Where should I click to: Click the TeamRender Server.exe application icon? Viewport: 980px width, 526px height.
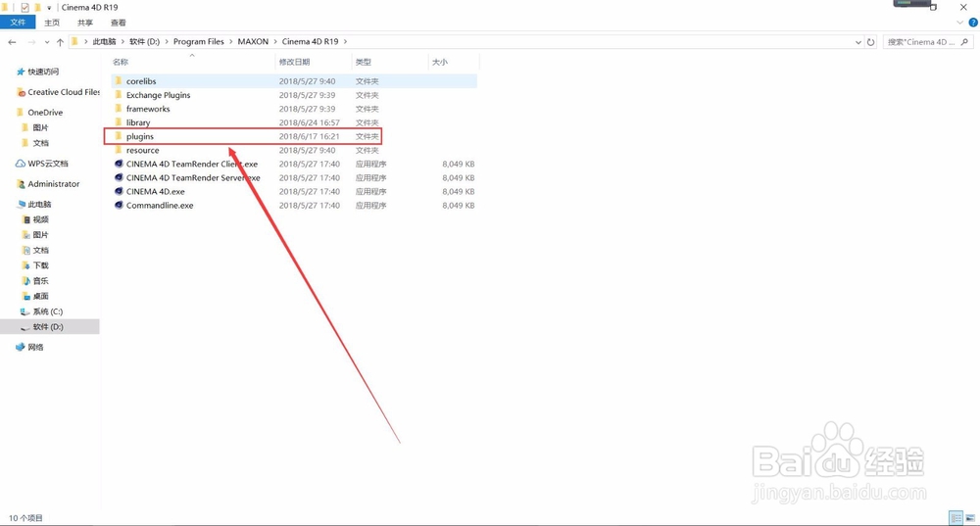click(119, 177)
